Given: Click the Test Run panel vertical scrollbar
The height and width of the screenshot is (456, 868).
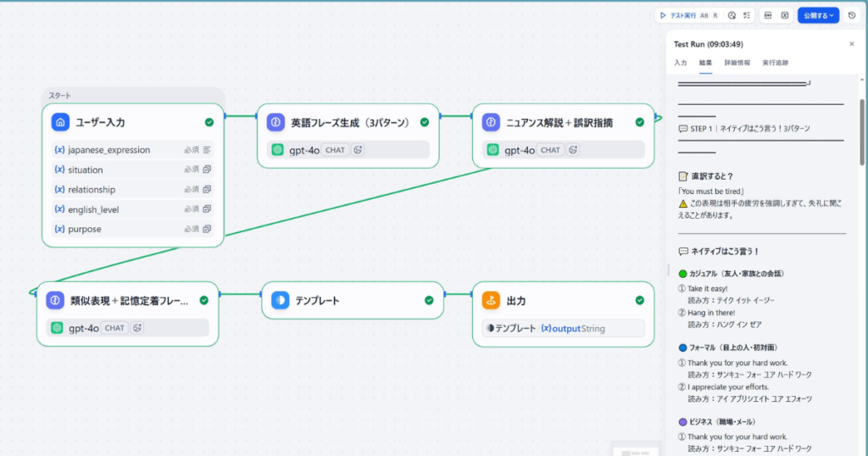Looking at the screenshot, I should tap(862, 131).
